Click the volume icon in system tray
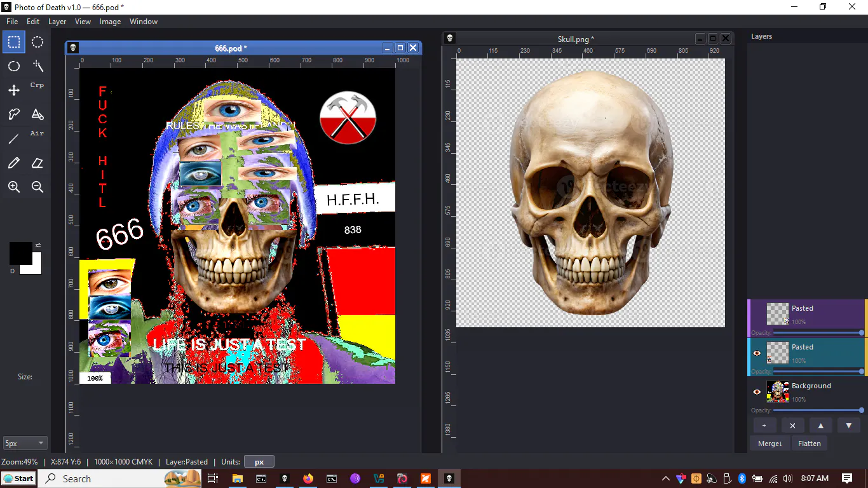Image resolution: width=868 pixels, height=488 pixels. (x=788, y=478)
